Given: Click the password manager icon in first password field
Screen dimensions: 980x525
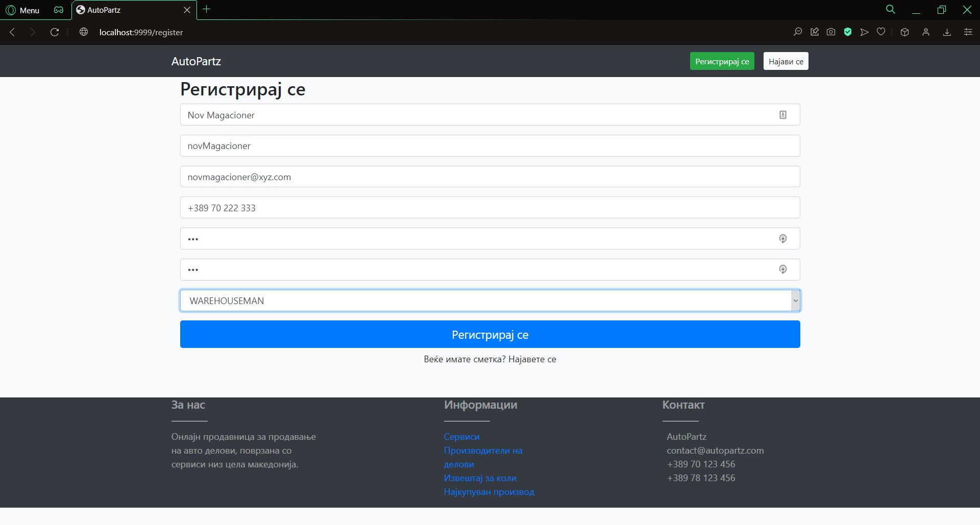Looking at the screenshot, I should [x=782, y=239].
